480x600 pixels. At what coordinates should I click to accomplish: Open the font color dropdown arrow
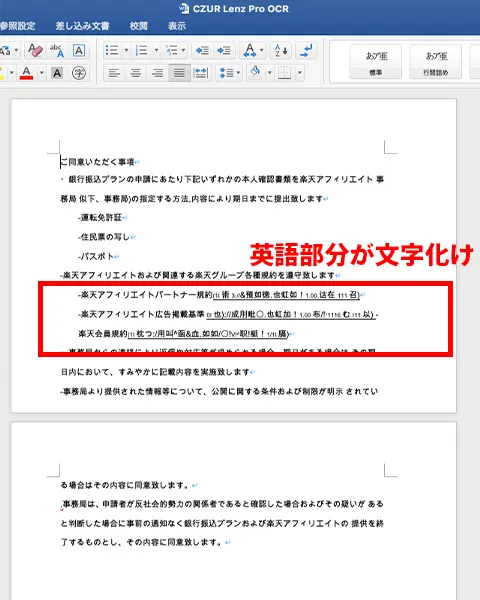(41, 72)
